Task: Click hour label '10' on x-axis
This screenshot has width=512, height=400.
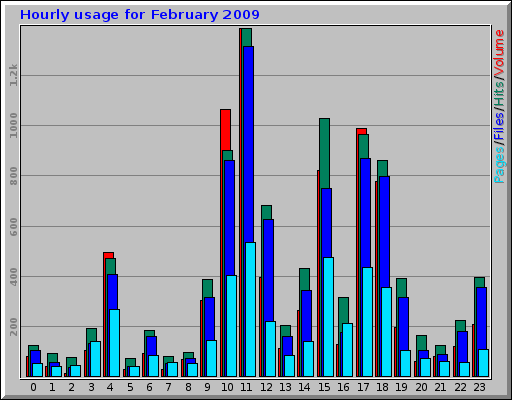Action: pyautogui.click(x=227, y=387)
